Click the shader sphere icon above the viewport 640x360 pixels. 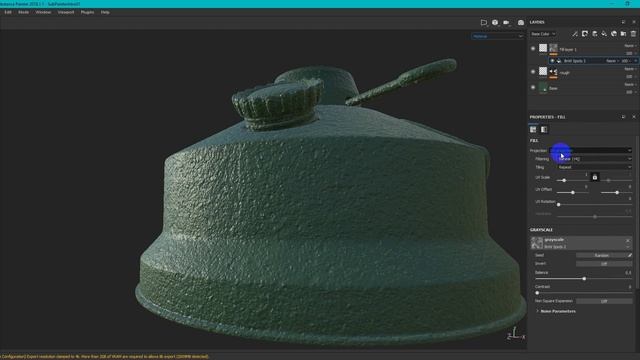click(x=495, y=22)
